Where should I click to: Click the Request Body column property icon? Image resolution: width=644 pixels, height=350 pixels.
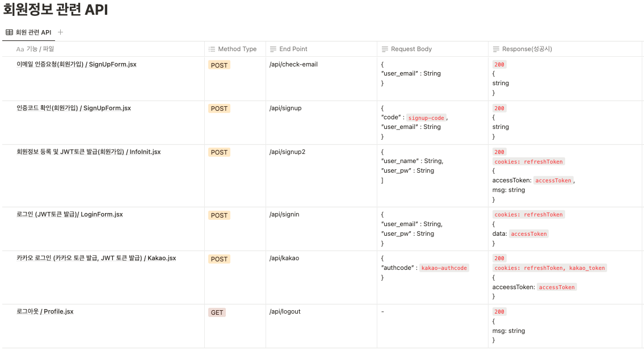coord(385,49)
